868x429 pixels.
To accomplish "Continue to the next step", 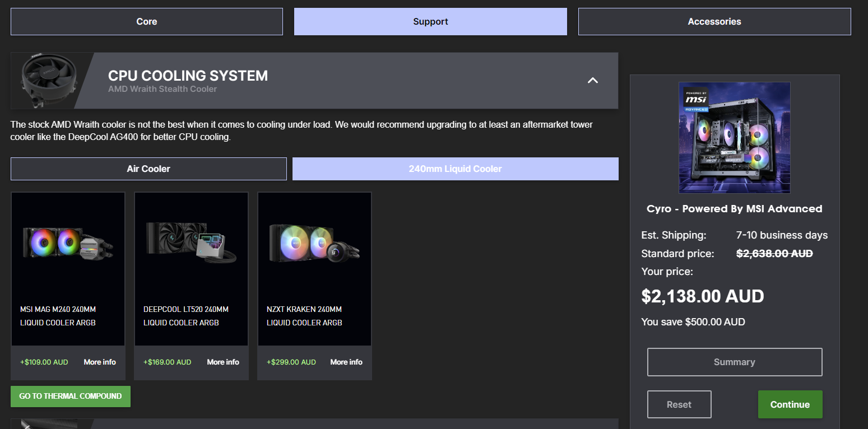I will [x=790, y=404].
